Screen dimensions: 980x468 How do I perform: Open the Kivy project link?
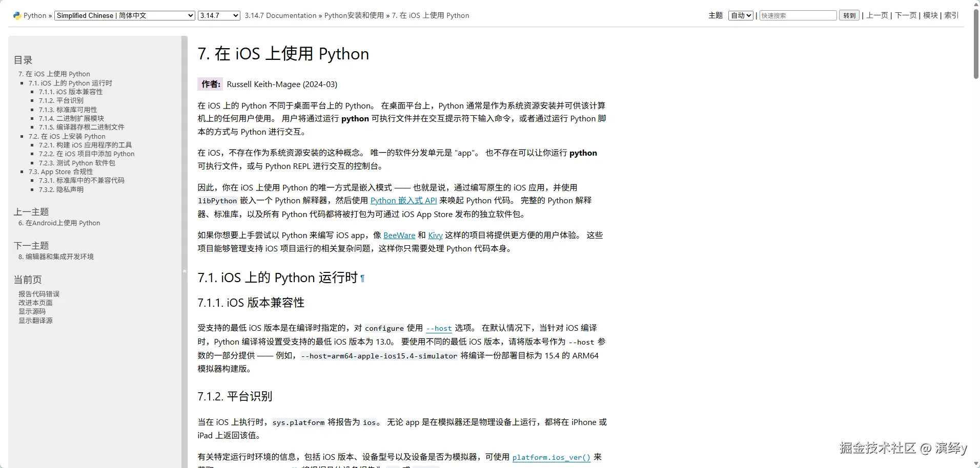[x=435, y=235]
